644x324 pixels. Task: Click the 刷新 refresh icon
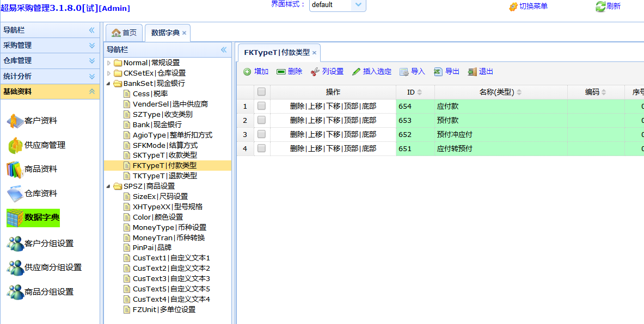point(600,7)
